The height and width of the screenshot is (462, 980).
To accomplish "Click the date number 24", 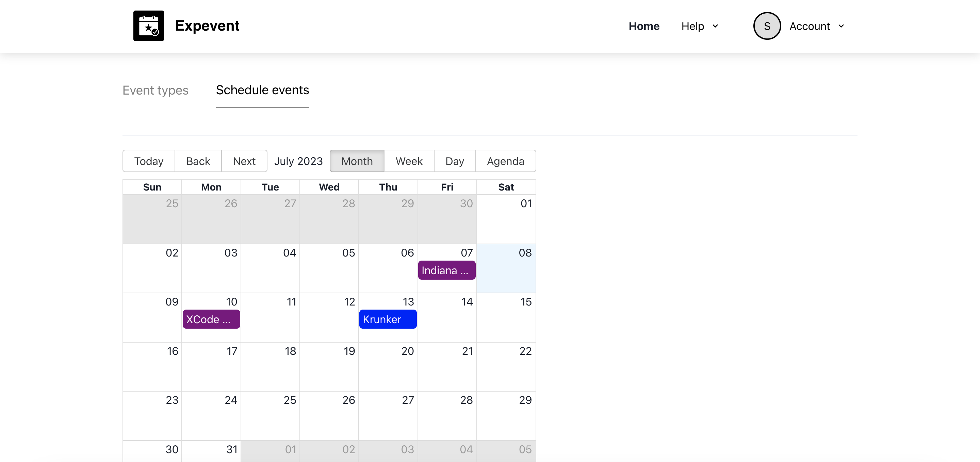I will [x=231, y=400].
